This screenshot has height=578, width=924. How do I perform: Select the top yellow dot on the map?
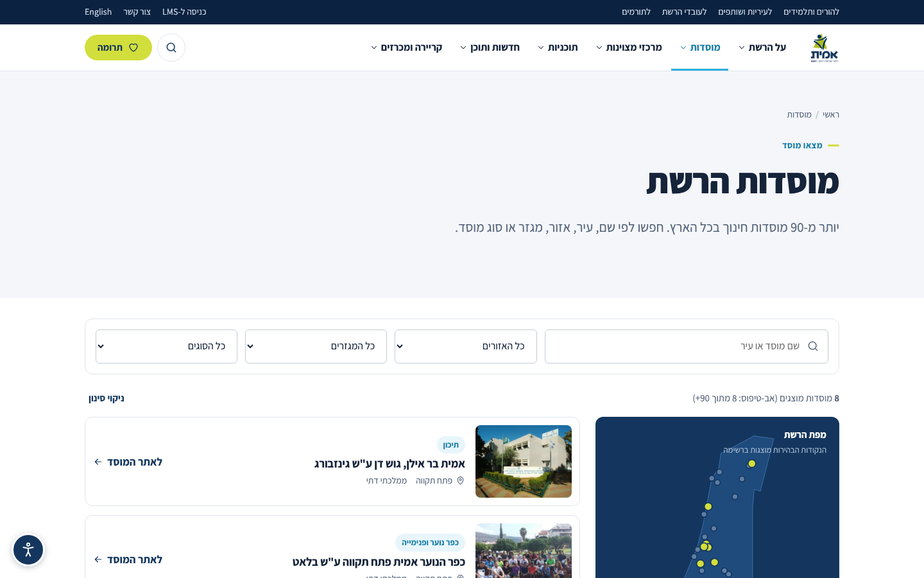752,464
